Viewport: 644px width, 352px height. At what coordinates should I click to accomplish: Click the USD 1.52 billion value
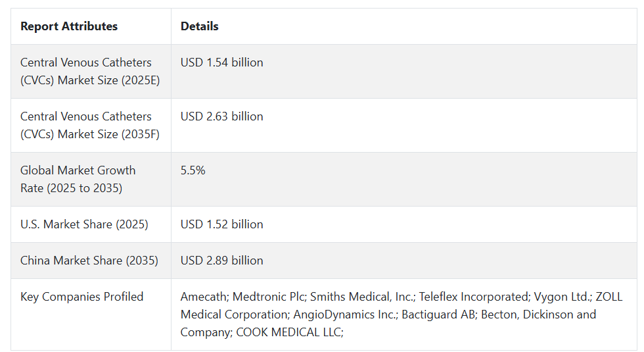pyautogui.click(x=222, y=224)
